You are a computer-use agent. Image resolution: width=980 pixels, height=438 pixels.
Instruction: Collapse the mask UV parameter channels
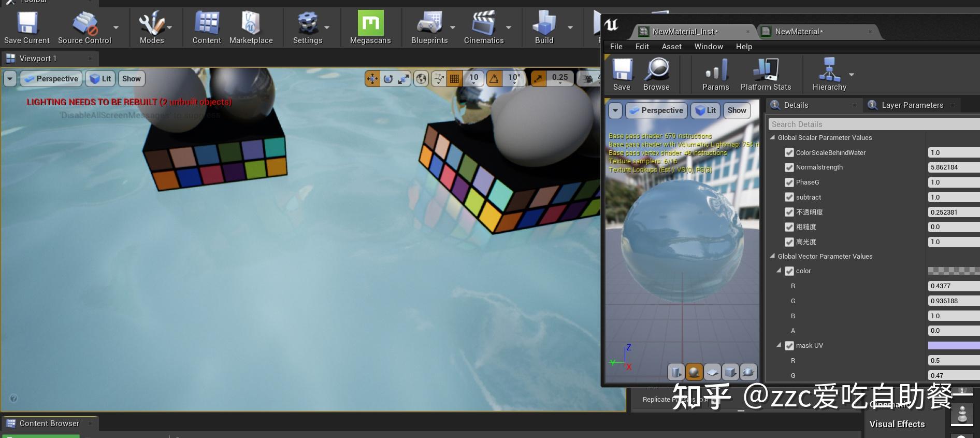pos(779,345)
